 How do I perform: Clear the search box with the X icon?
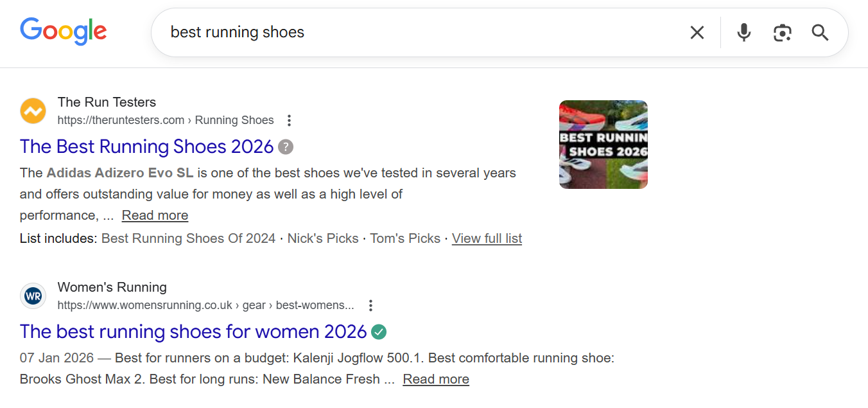(697, 32)
